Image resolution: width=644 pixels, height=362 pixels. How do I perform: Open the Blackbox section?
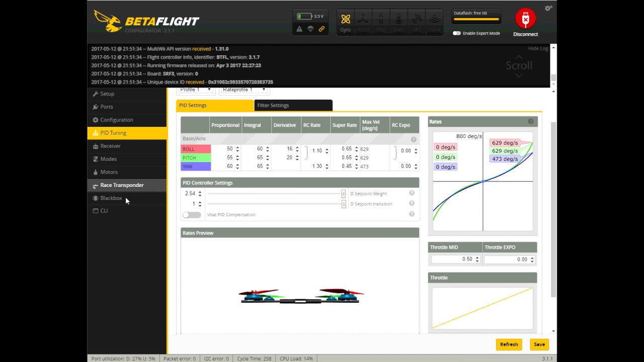point(127,198)
